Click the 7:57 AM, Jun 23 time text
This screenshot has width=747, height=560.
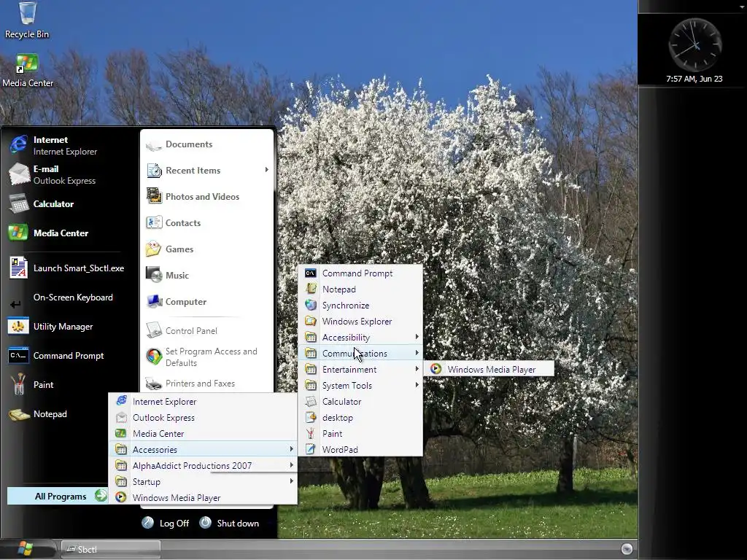tap(694, 79)
